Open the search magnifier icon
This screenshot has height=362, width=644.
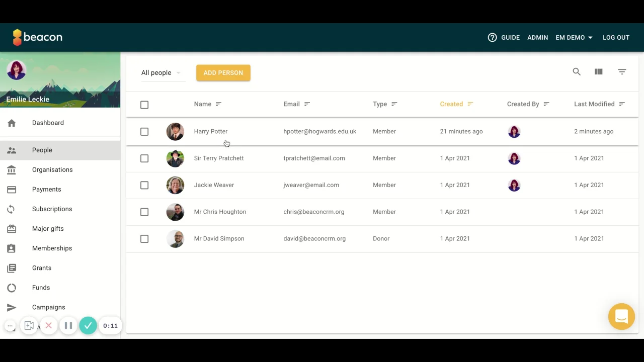(x=577, y=72)
